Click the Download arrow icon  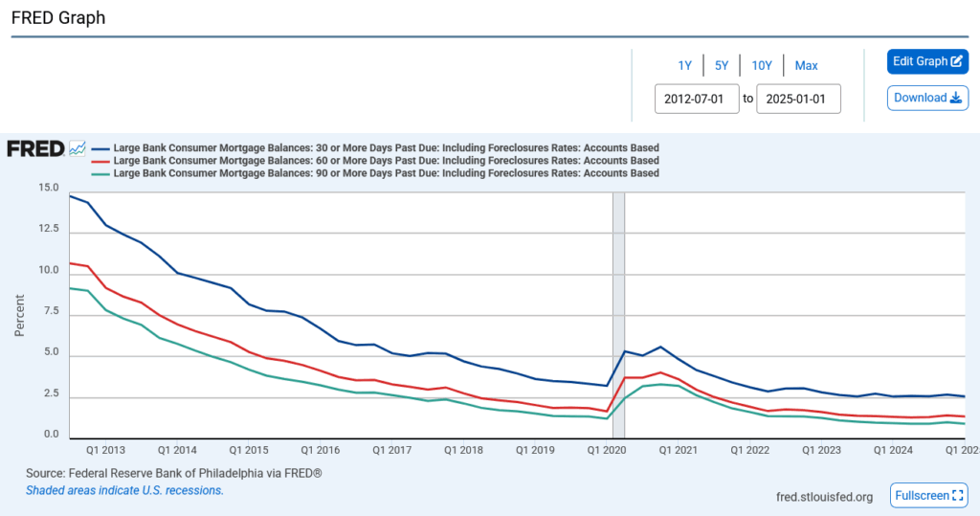955,98
